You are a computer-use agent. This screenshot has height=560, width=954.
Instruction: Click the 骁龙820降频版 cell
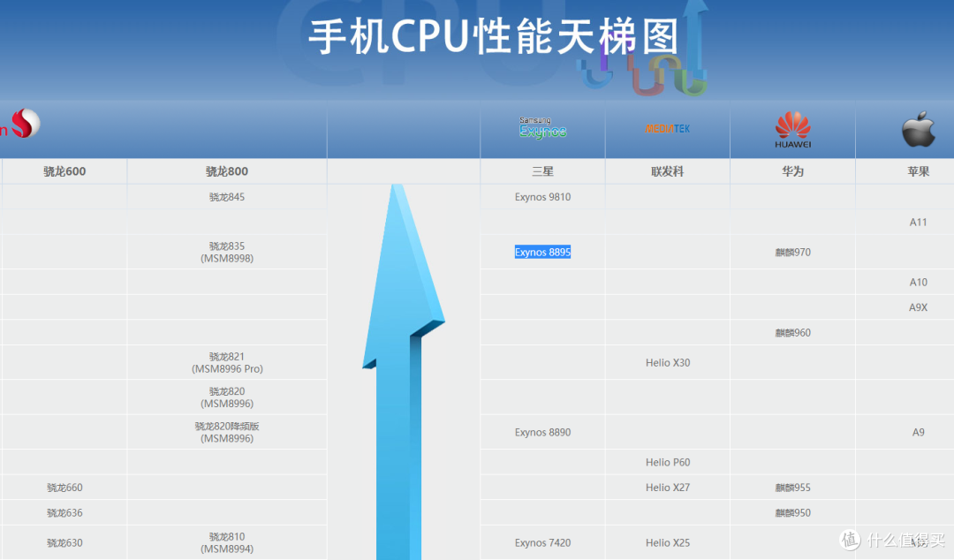coord(227,432)
